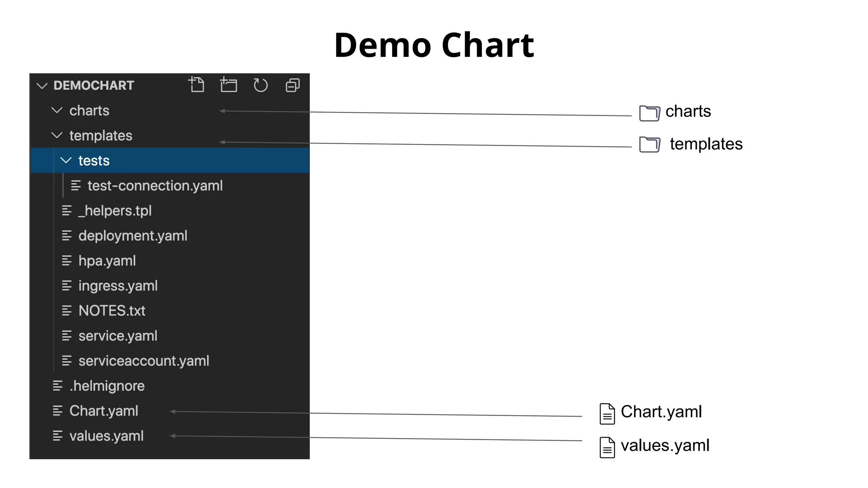Viewport: 868px width, 488px height.
Task: Click the New File icon in explorer header
Action: pos(196,85)
